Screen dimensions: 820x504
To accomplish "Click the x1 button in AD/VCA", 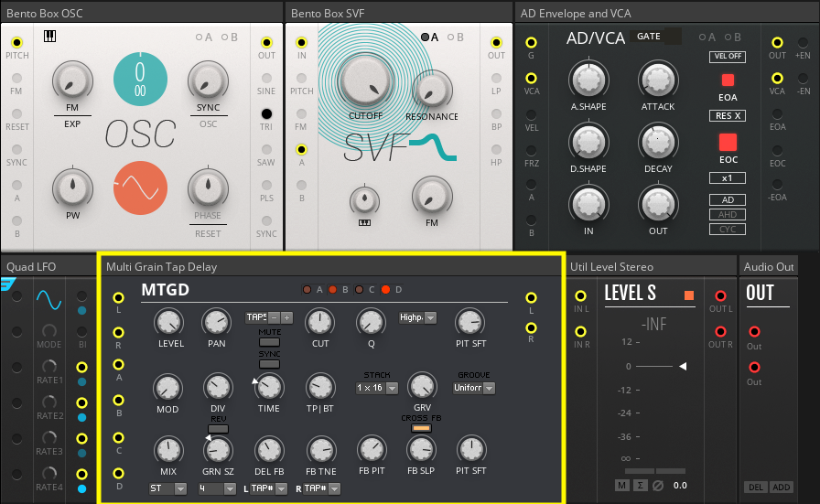I will coord(728,177).
